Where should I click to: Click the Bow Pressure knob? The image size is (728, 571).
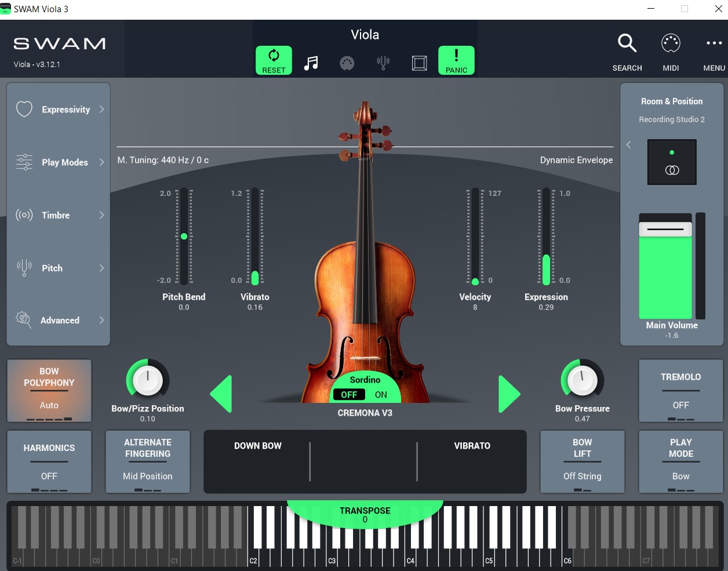click(583, 381)
